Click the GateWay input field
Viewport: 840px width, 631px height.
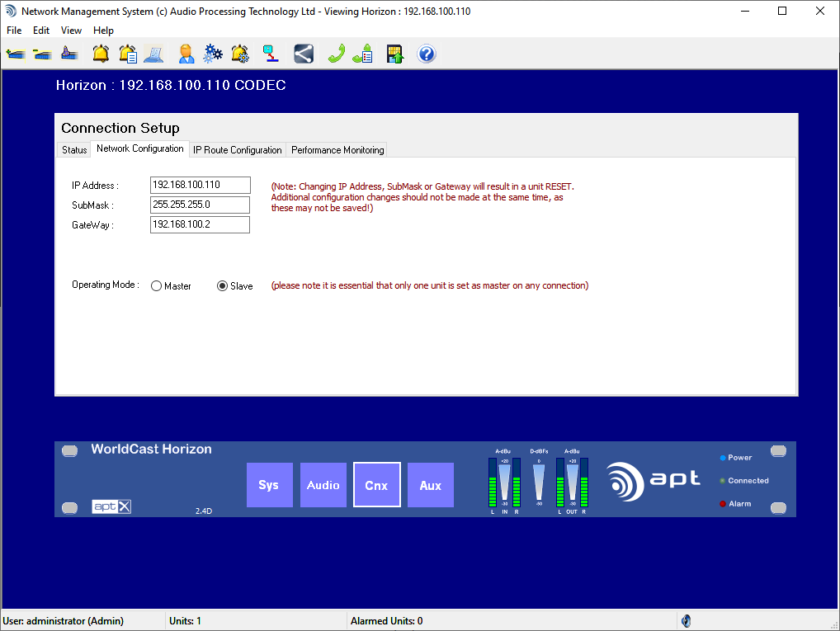[200, 224]
